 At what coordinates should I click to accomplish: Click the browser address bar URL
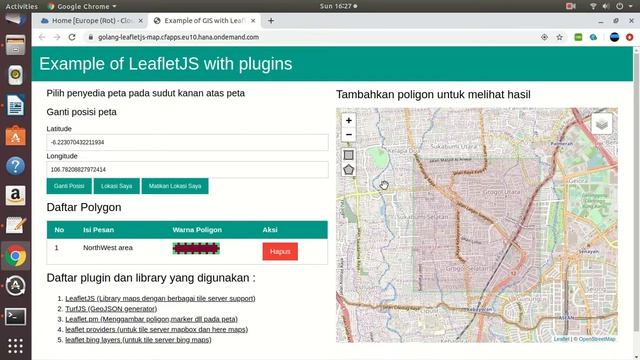(178, 37)
